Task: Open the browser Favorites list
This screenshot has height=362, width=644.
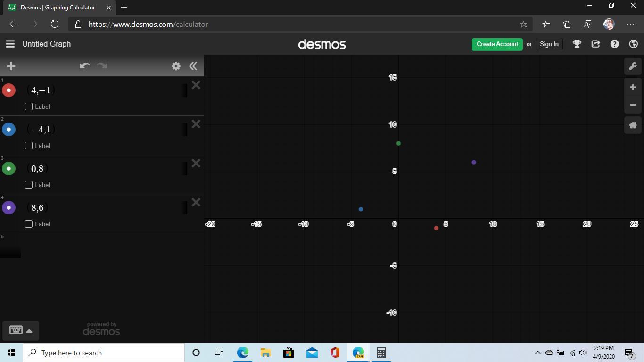Action: [546, 24]
